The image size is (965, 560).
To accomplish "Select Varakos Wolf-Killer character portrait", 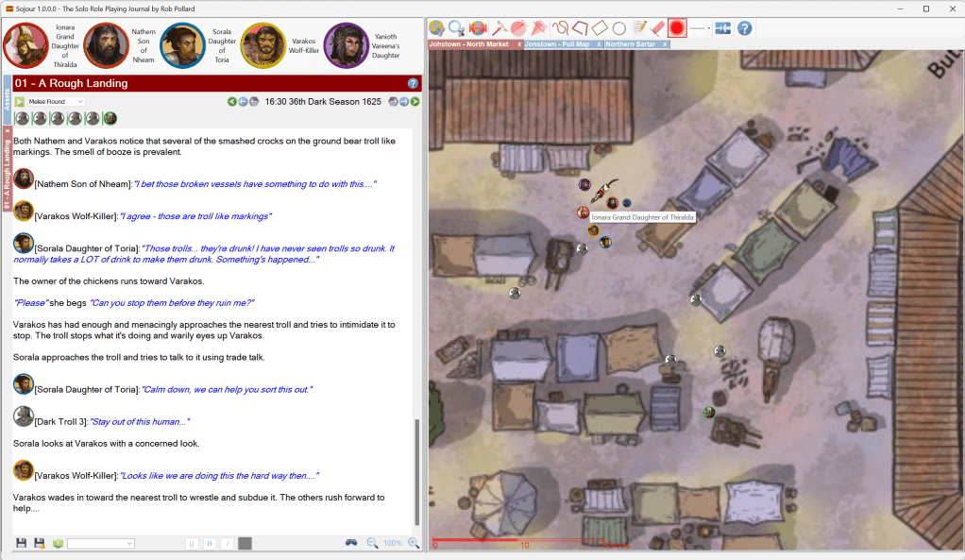I will [263, 44].
